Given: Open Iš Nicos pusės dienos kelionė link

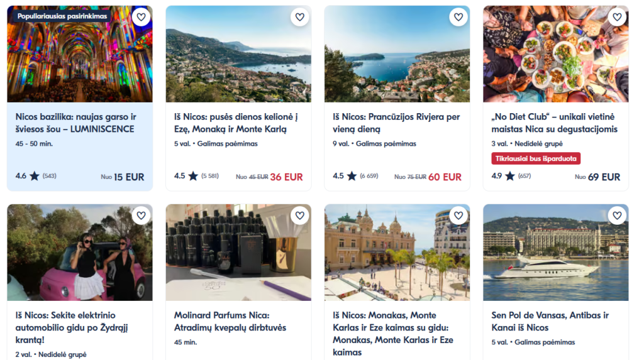Looking at the screenshot, I should point(236,123).
